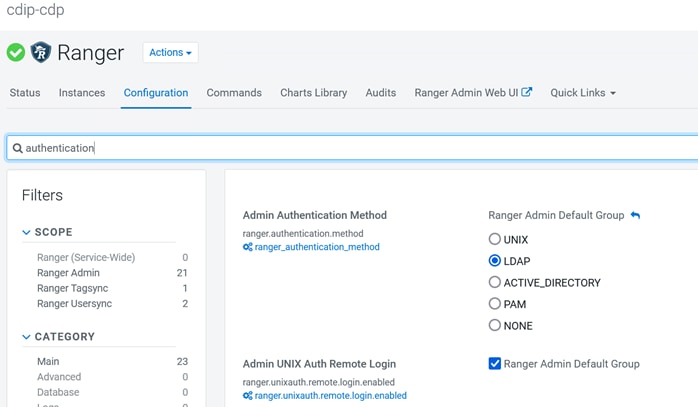Filter by Ranger Tagsync scope
This screenshot has width=698, height=407.
pyautogui.click(x=73, y=288)
